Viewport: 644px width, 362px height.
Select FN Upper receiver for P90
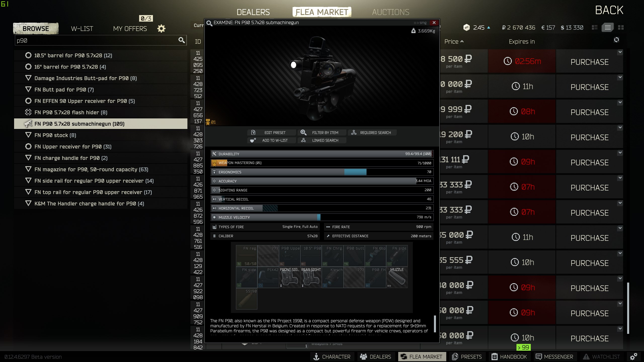pos(101,147)
